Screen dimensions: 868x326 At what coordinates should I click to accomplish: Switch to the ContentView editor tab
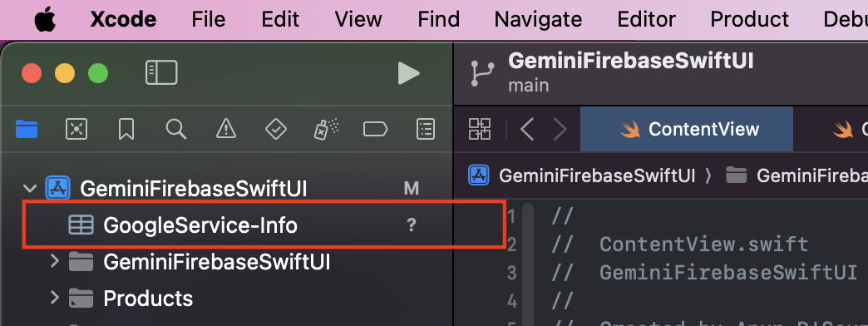pyautogui.click(x=687, y=130)
